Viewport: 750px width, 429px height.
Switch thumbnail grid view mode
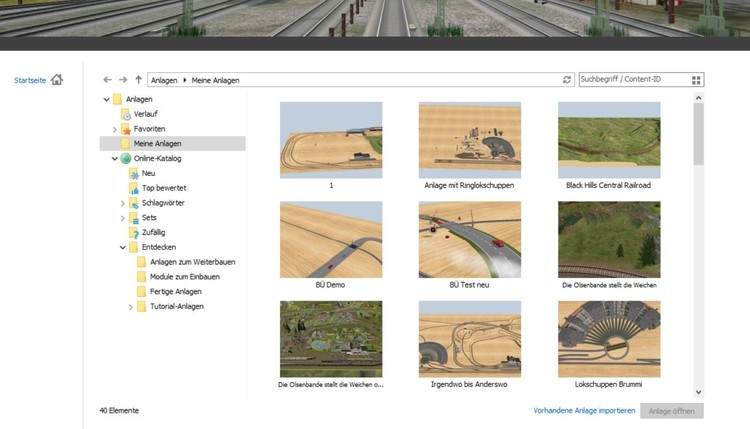[x=696, y=80]
